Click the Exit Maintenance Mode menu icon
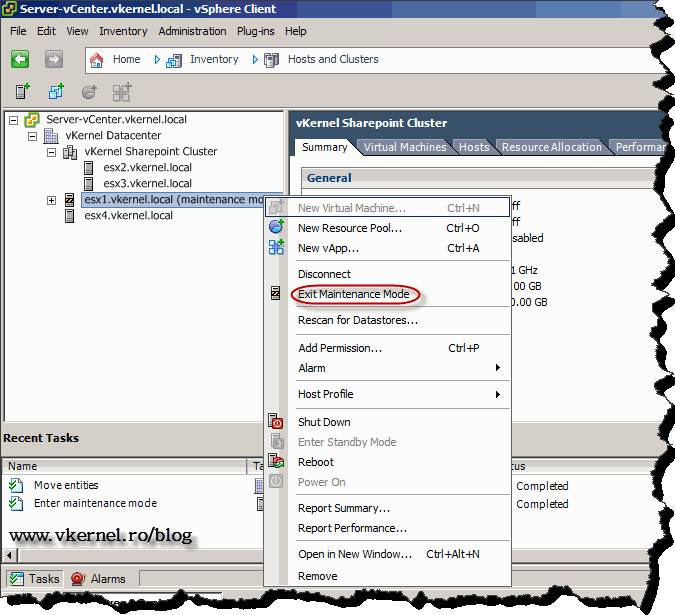 tap(276, 293)
